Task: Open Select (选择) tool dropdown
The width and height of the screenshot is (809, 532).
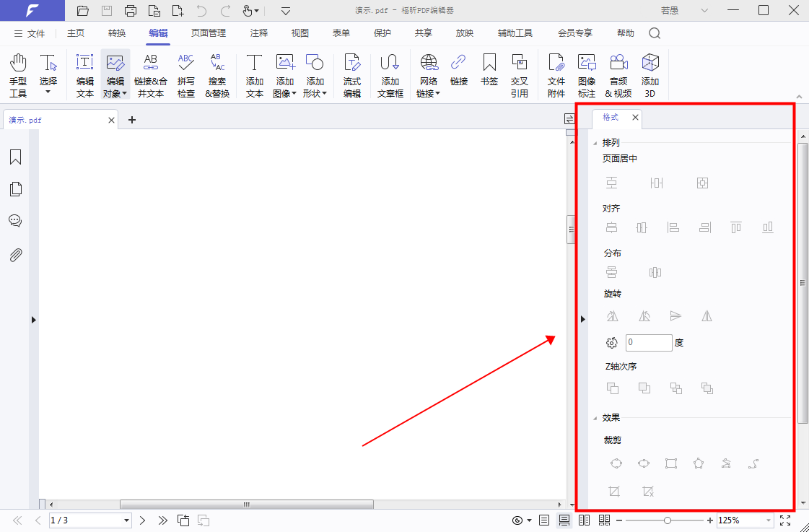Action: 48,92
